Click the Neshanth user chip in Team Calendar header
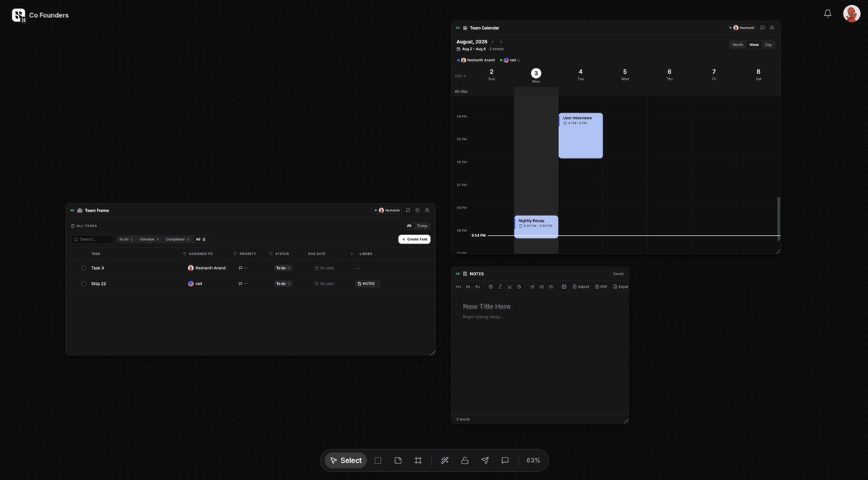The height and width of the screenshot is (480, 868). coord(744,27)
